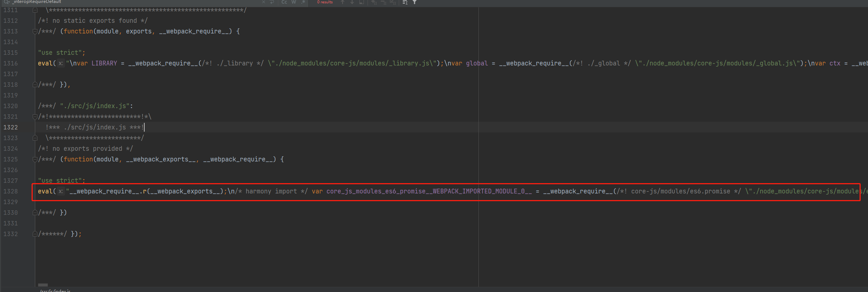This screenshot has width=868, height=292.
Task: Click the '0 results' indicator
Action: click(x=325, y=2)
